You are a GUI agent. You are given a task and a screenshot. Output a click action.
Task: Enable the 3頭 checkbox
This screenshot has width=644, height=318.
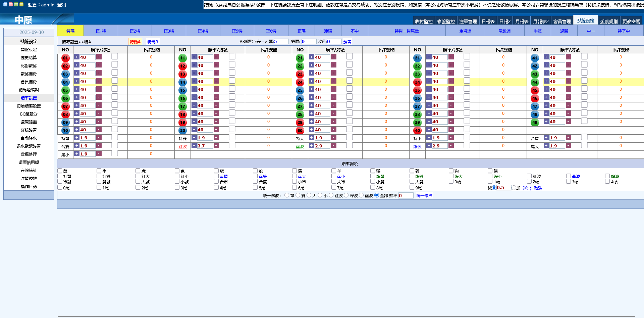click(x=569, y=182)
